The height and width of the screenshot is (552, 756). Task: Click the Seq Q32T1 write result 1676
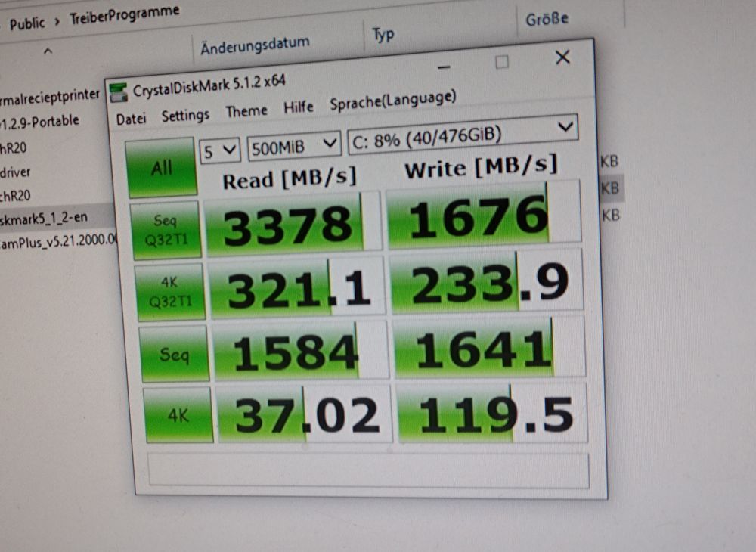(x=484, y=214)
